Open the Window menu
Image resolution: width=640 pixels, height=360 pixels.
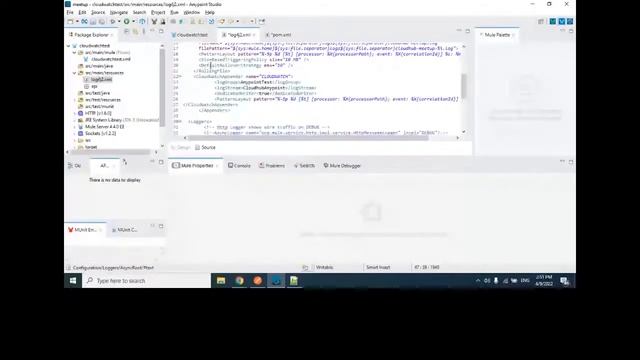191,13
